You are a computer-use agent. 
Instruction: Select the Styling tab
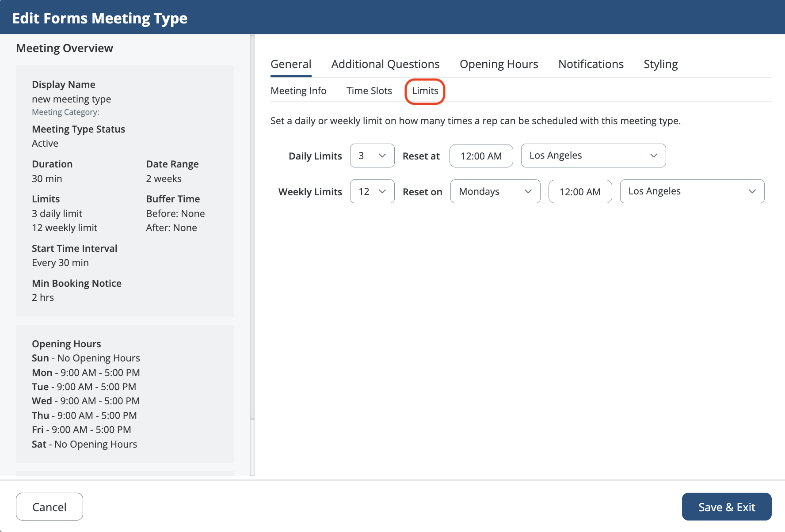(660, 64)
